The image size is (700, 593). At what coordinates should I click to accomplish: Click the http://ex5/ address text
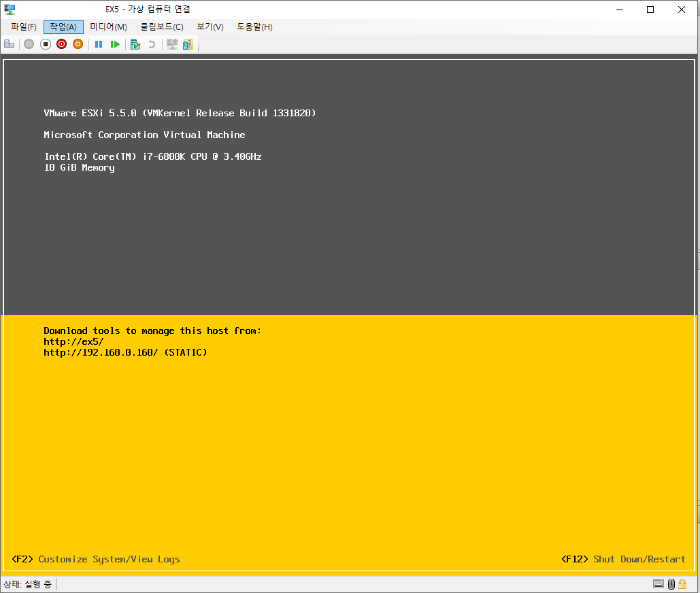click(73, 342)
